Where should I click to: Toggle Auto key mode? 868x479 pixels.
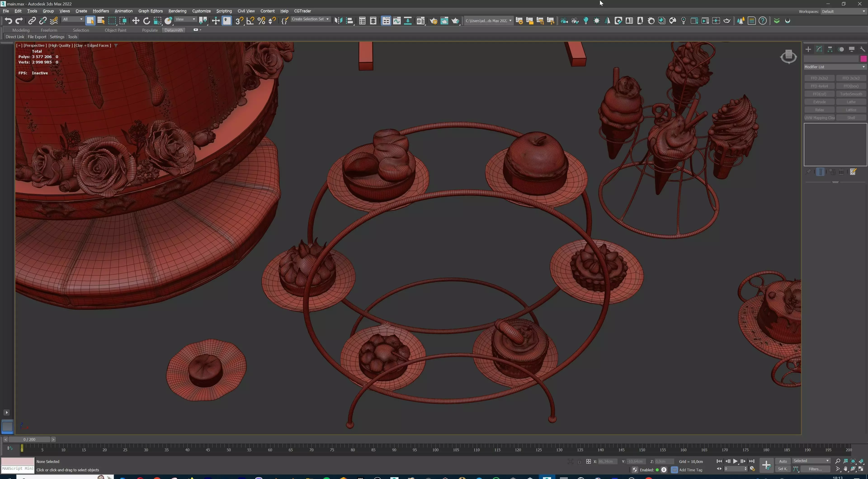coord(783,461)
